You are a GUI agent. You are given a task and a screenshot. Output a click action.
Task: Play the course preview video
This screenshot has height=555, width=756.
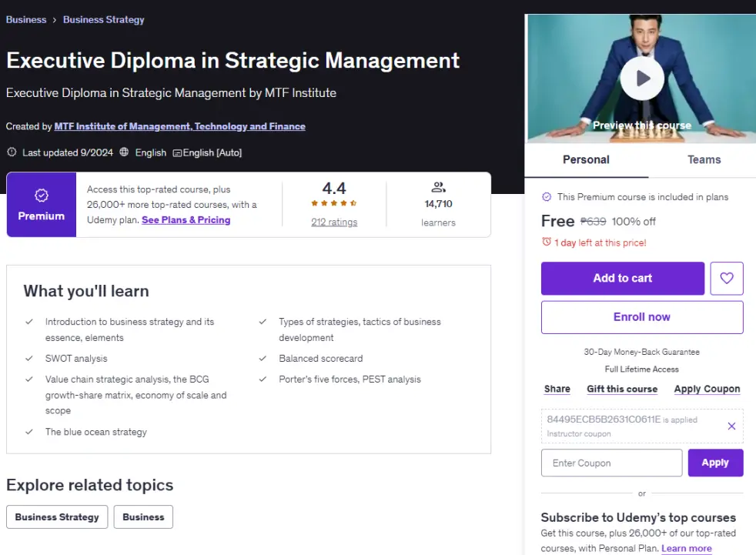[642, 78]
